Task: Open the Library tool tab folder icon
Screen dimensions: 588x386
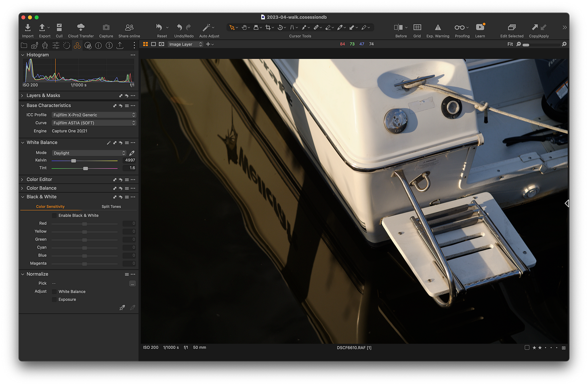Action: click(24, 45)
